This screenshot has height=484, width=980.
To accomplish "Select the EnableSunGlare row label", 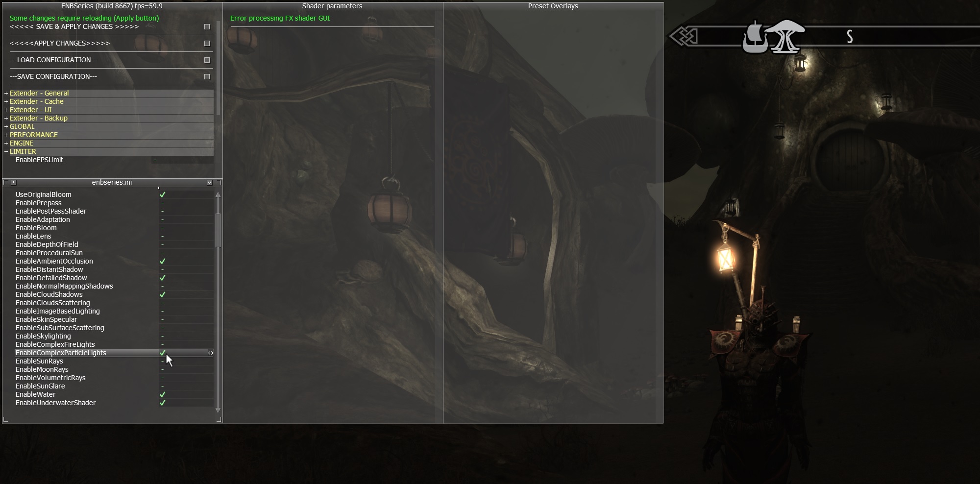I will click(x=40, y=386).
